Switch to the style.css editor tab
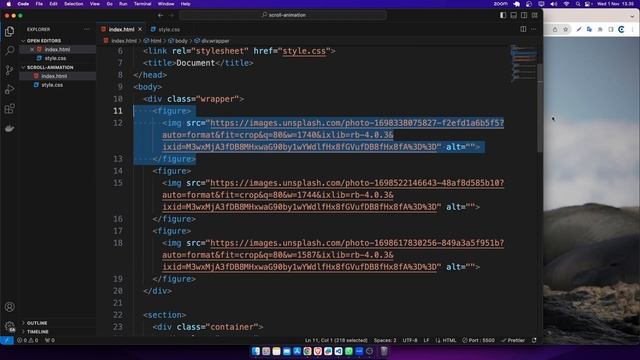 click(165, 29)
